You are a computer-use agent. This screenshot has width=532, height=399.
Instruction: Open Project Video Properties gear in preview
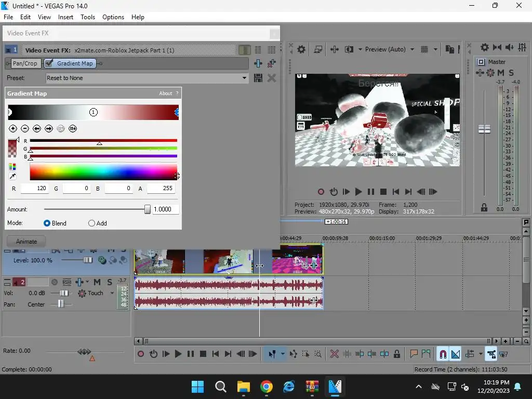click(x=301, y=49)
